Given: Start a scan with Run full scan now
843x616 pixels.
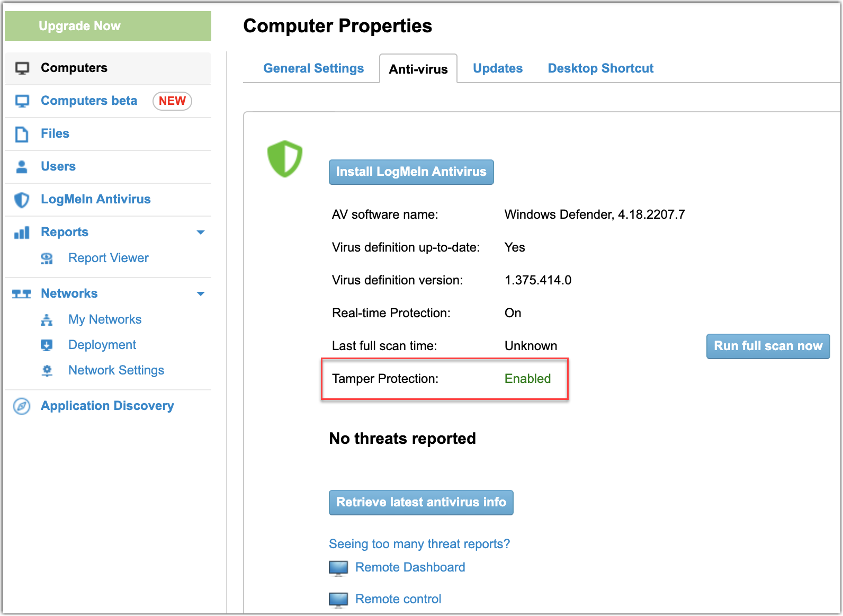Looking at the screenshot, I should (x=768, y=346).
